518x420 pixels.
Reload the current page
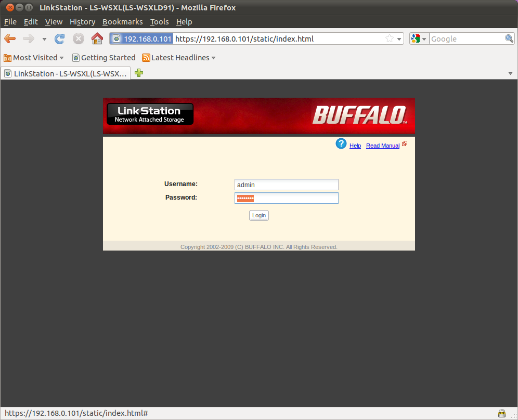tap(59, 38)
